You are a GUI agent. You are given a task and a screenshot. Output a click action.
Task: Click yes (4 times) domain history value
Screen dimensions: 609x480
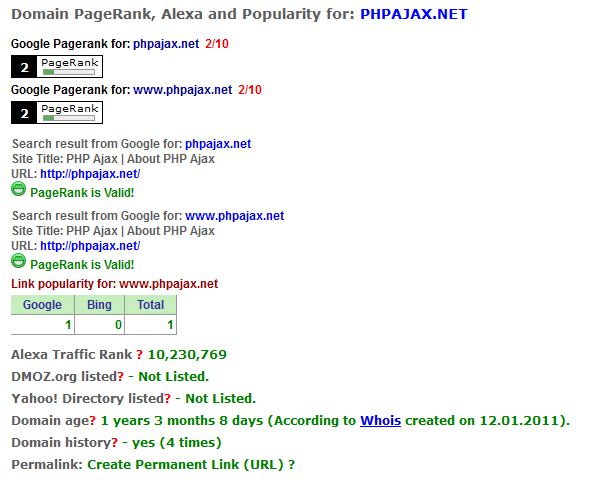[176, 443]
